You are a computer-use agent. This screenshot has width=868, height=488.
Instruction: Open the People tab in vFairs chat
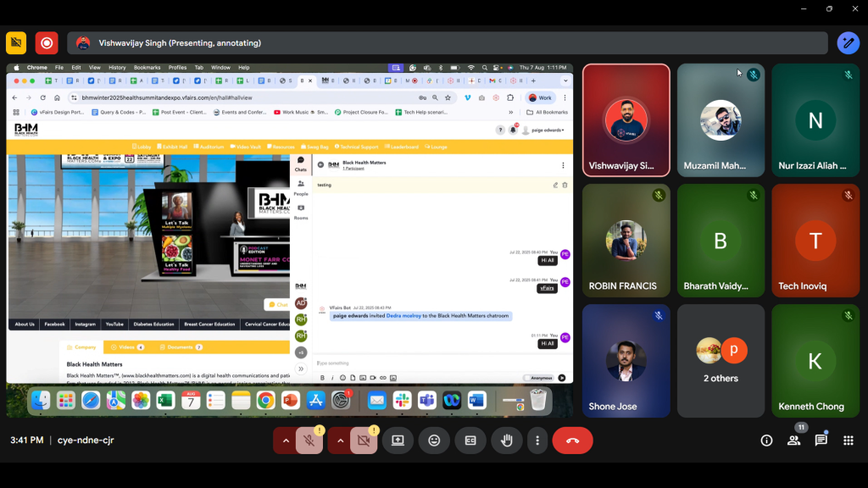point(301,187)
